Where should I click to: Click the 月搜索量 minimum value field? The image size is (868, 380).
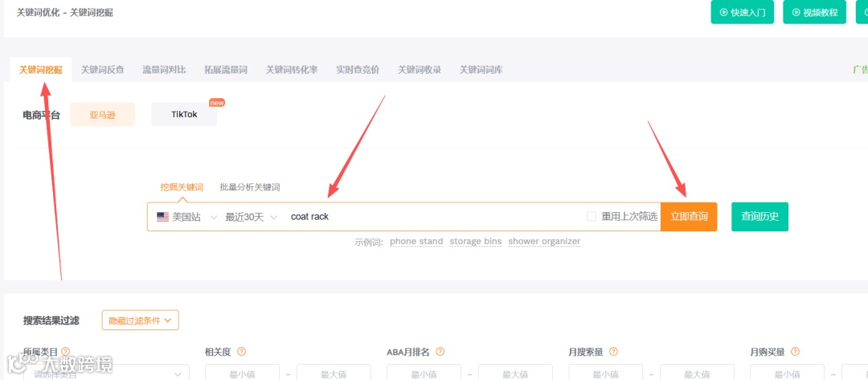[x=606, y=372]
